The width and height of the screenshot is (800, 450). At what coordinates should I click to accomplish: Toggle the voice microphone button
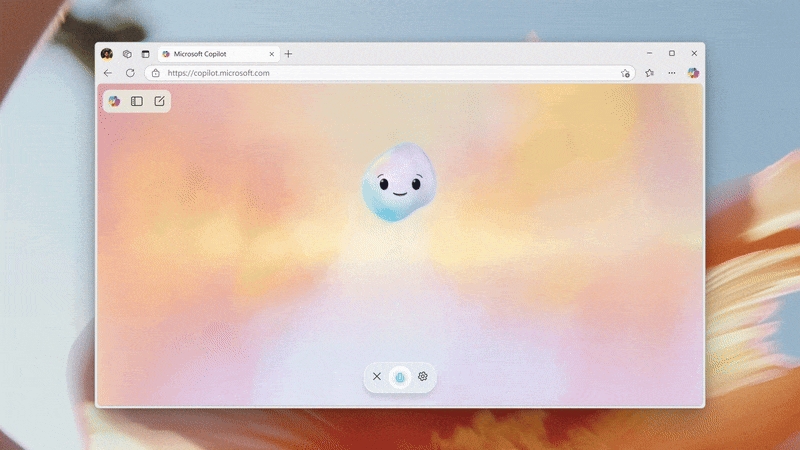(399, 376)
